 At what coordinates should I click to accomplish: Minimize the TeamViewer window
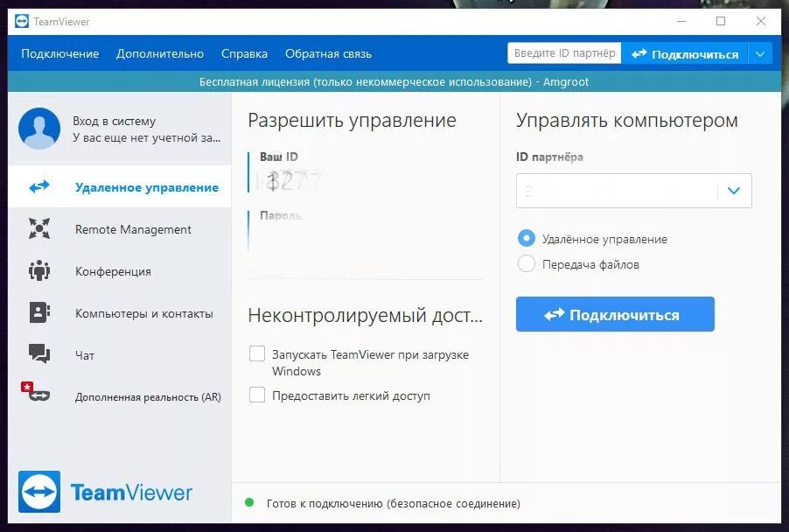click(x=681, y=21)
